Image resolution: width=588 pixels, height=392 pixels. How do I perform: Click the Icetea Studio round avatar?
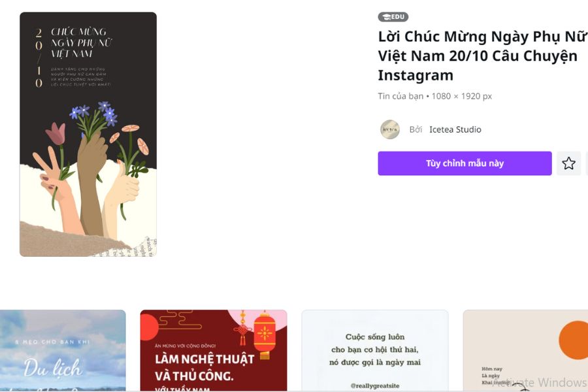pos(390,129)
